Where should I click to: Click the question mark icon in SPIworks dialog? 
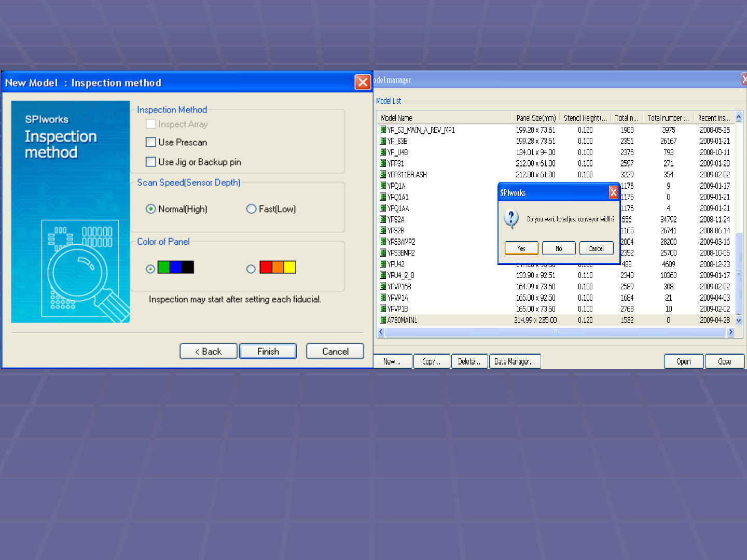tap(511, 219)
